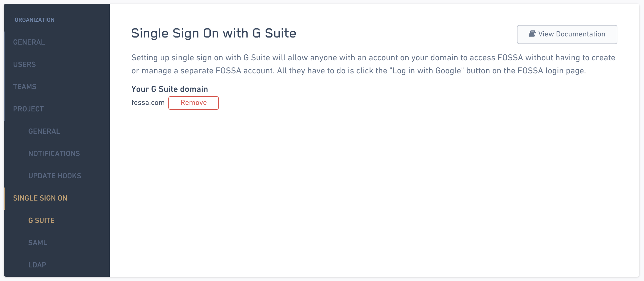Click the G Suite description paragraph
The width and height of the screenshot is (644, 281).
coord(373,64)
